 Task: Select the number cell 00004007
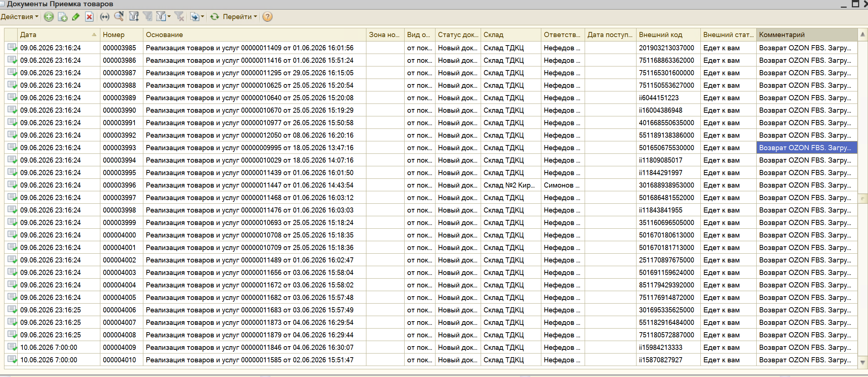pos(121,322)
